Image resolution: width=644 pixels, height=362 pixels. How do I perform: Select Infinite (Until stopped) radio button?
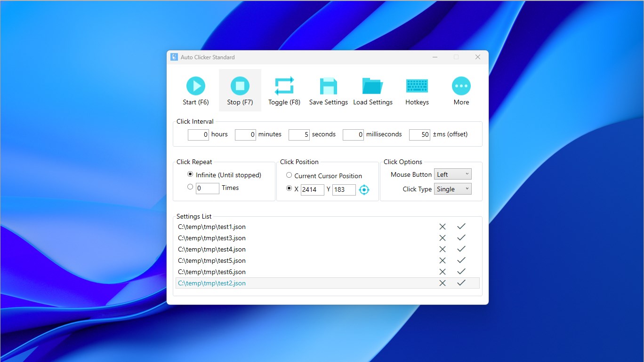coord(190,174)
